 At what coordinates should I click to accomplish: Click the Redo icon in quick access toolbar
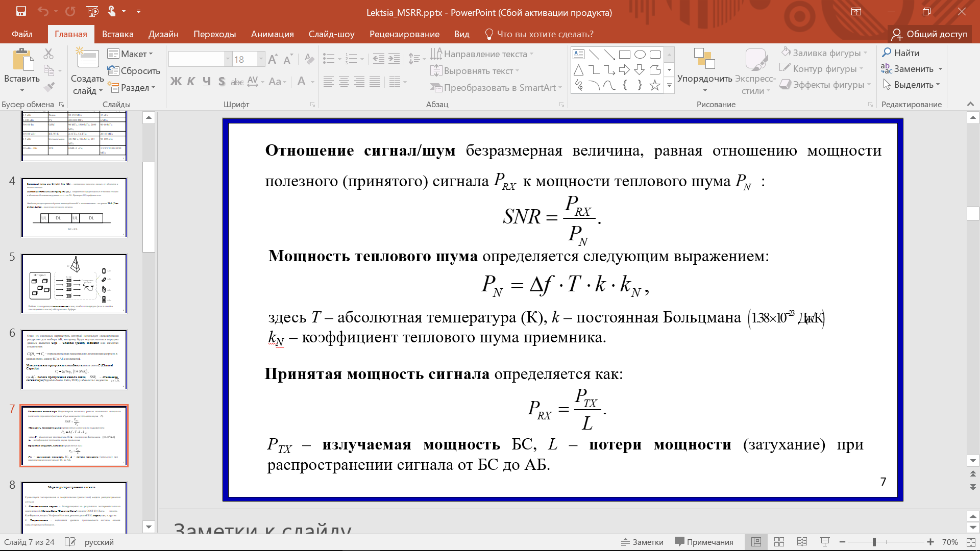click(x=70, y=11)
